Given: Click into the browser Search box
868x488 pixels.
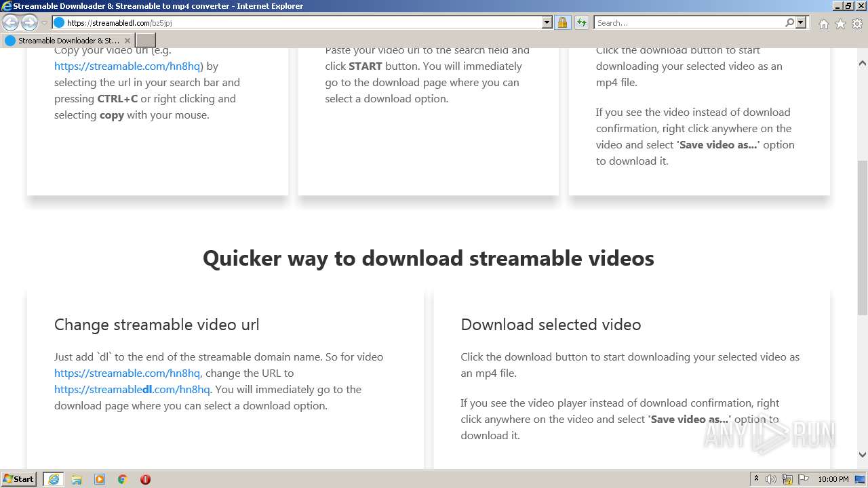Looking at the screenshot, I should click(689, 22).
